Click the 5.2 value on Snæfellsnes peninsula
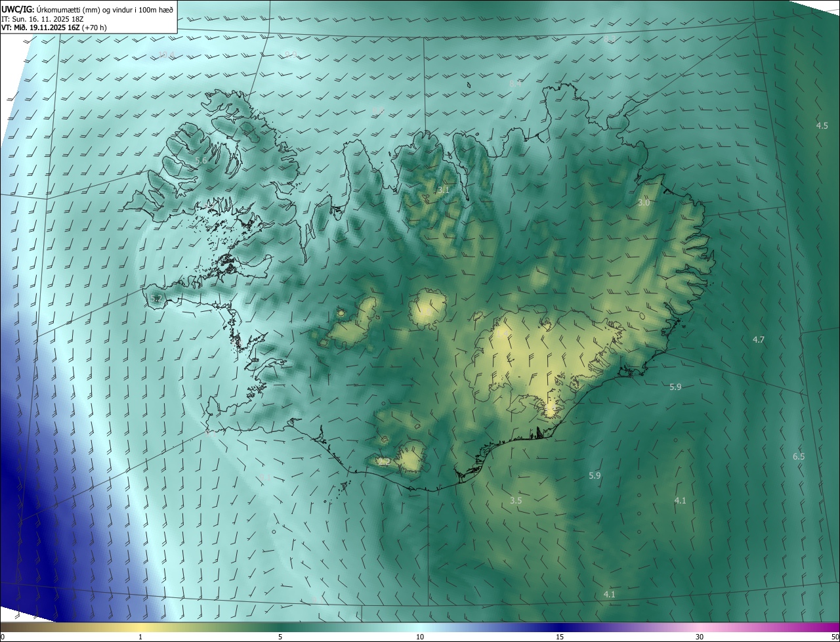This screenshot has height=642, width=840. tap(156, 299)
